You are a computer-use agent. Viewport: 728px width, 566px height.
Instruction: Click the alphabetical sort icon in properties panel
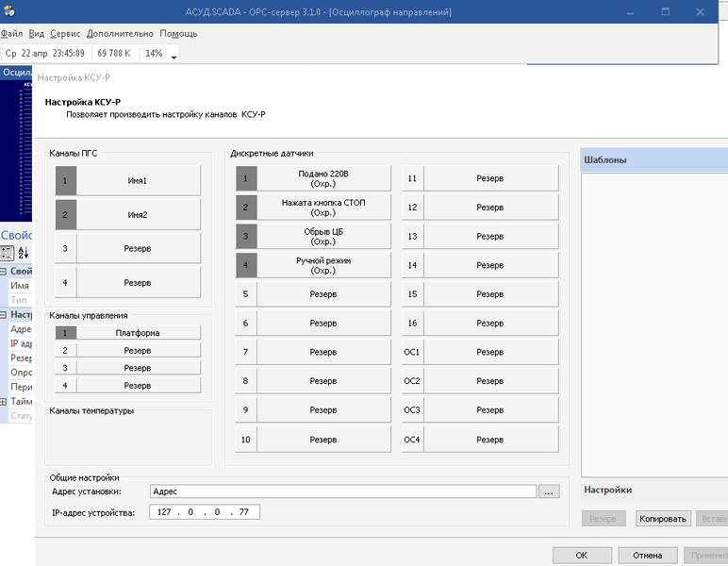click(x=24, y=253)
